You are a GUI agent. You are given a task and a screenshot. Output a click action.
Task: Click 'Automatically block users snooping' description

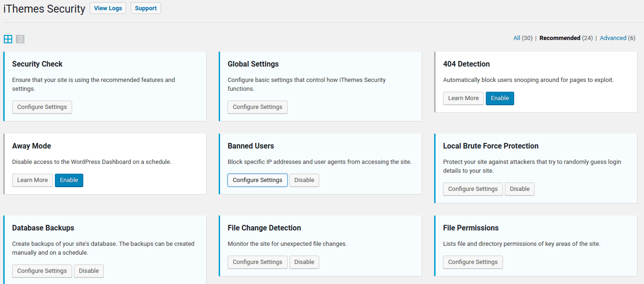(x=529, y=80)
